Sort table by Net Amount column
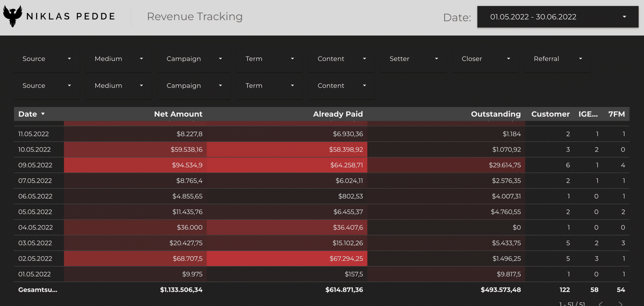This screenshot has width=644, height=306. [x=178, y=114]
